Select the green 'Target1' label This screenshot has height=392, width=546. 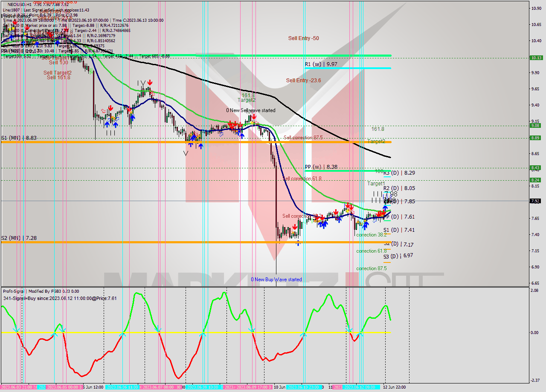tap(376, 183)
